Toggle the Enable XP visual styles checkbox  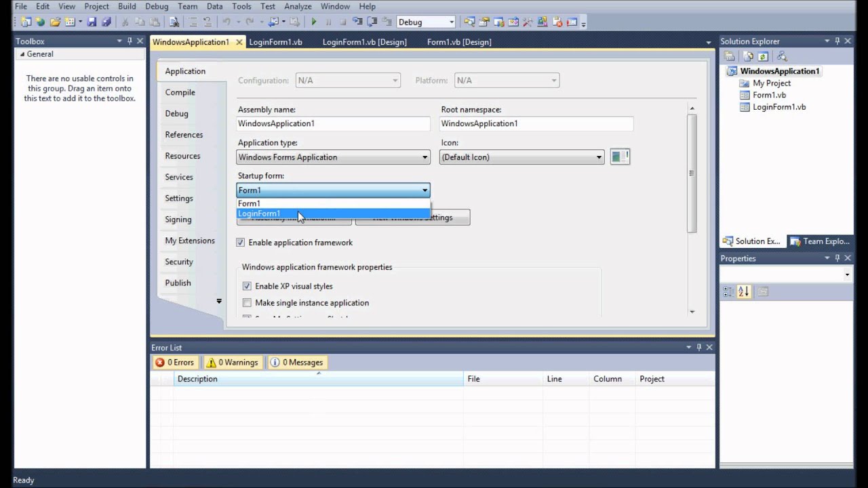click(247, 286)
